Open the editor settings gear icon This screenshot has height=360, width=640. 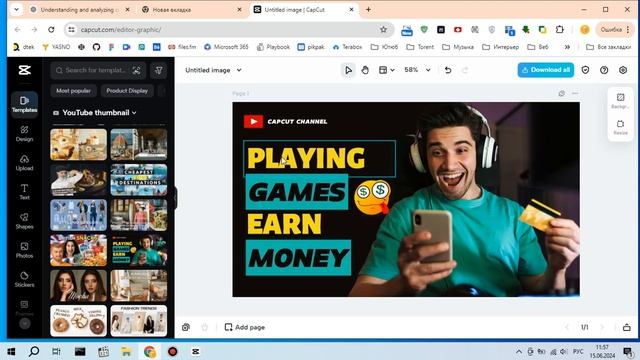click(623, 70)
